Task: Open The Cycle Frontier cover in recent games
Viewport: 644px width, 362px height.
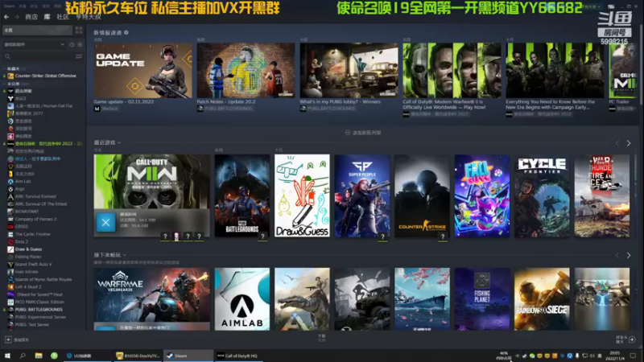Action: point(542,195)
